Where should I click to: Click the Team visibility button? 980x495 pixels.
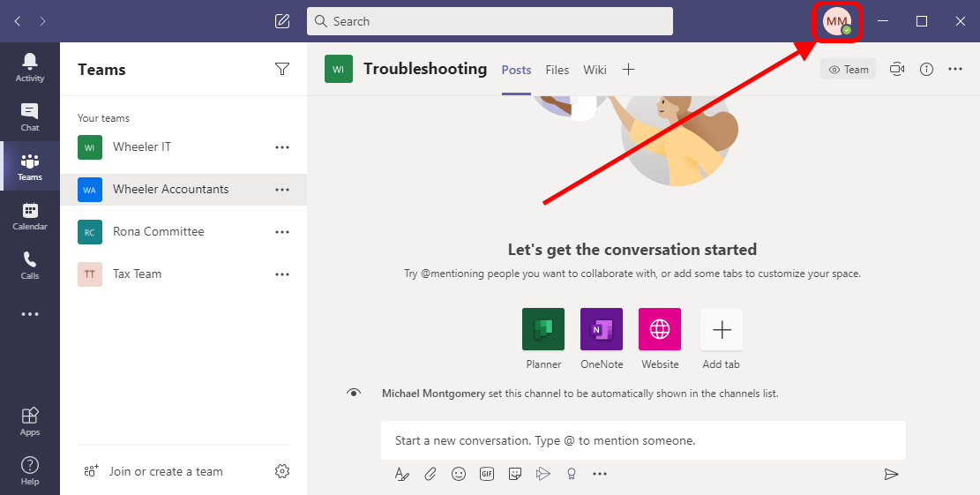coord(848,70)
